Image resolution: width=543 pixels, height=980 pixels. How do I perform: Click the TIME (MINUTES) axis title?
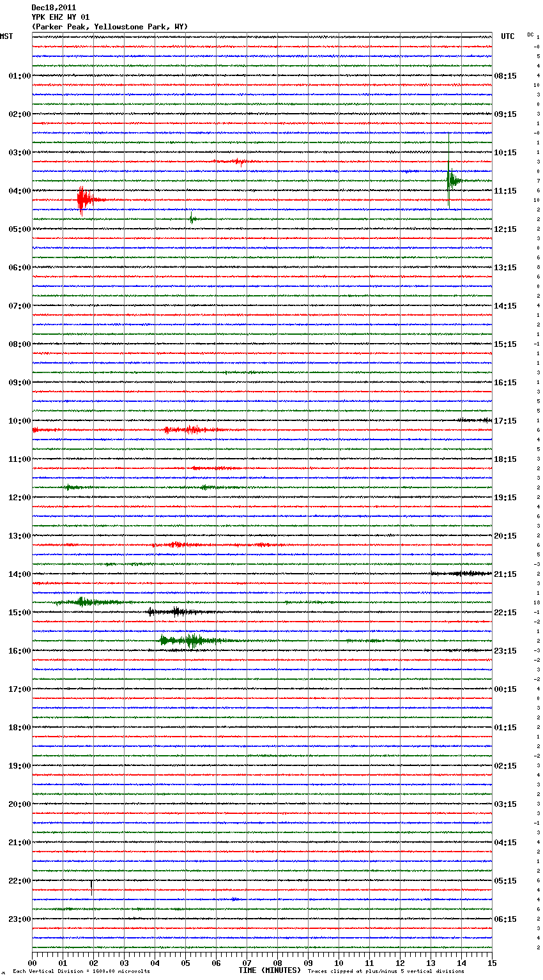click(x=270, y=970)
